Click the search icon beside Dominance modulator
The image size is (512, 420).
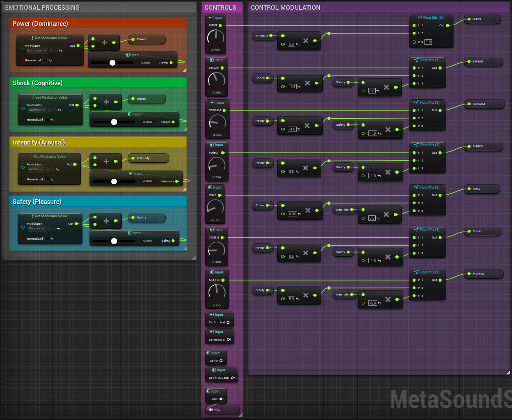[x=56, y=51]
